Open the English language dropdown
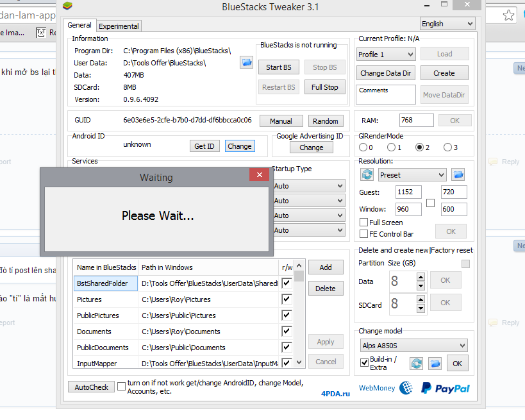 pyautogui.click(x=447, y=24)
